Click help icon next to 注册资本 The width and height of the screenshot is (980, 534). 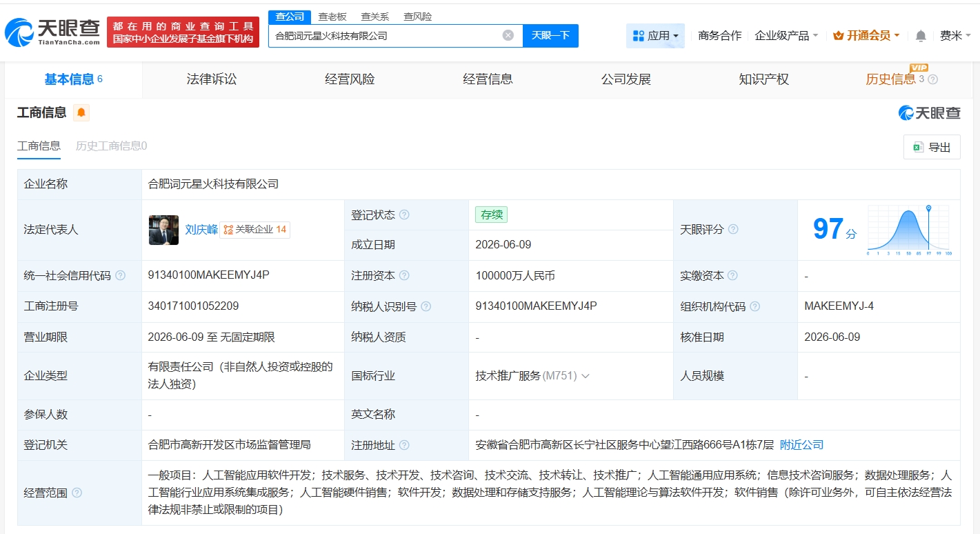tap(404, 275)
